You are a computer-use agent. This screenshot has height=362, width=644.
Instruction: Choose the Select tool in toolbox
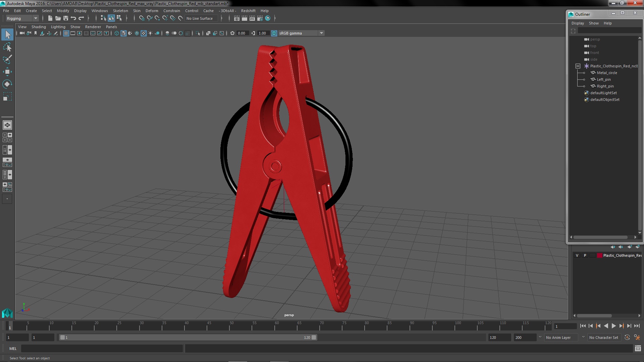tap(7, 35)
